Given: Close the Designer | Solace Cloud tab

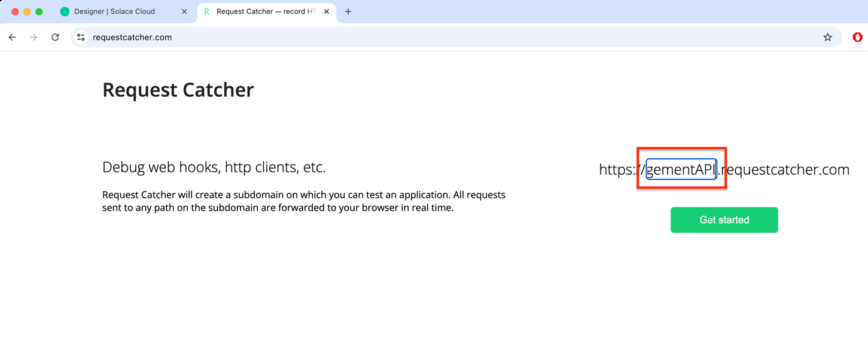Looking at the screenshot, I should (x=184, y=11).
